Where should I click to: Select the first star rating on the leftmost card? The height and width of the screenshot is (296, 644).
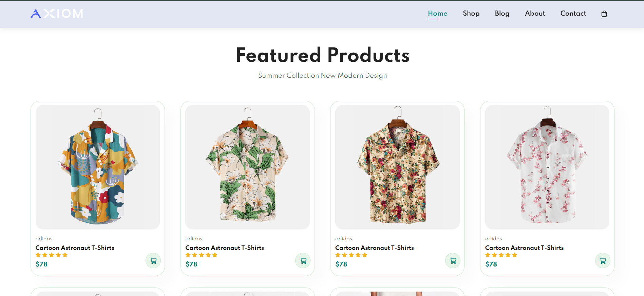coord(38,255)
